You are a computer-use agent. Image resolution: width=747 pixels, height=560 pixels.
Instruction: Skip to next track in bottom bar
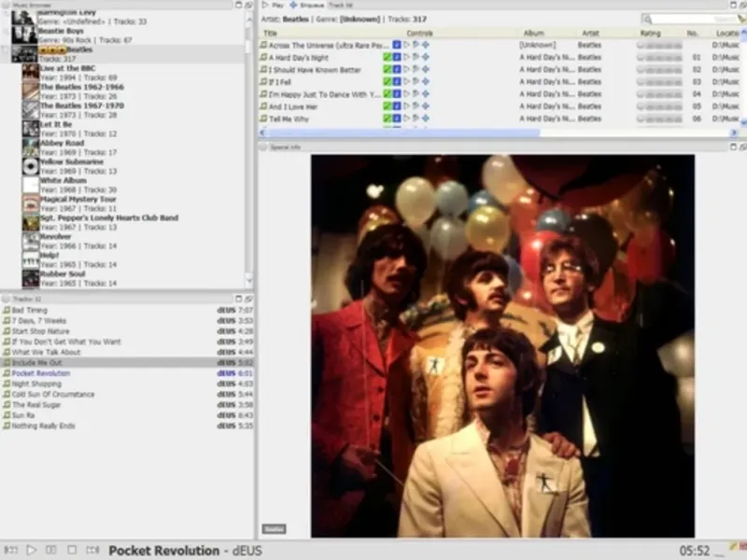(x=92, y=550)
